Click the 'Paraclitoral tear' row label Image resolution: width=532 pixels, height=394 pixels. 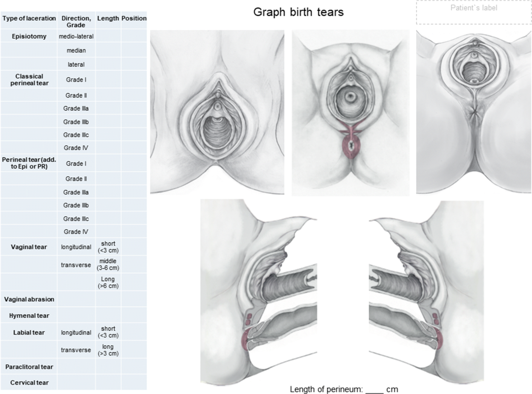click(x=29, y=367)
